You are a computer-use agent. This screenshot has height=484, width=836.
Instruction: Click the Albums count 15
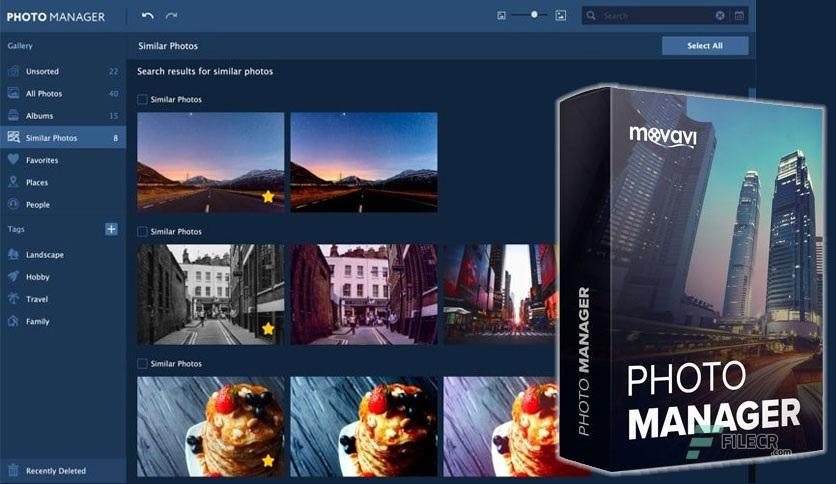pos(113,116)
